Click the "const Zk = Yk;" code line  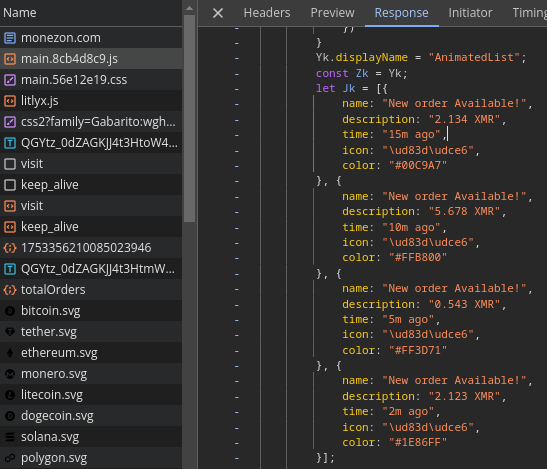[x=361, y=73]
